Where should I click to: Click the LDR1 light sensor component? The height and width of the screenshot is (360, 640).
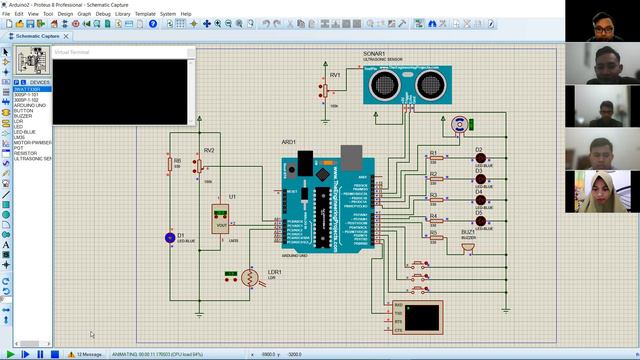[250, 278]
